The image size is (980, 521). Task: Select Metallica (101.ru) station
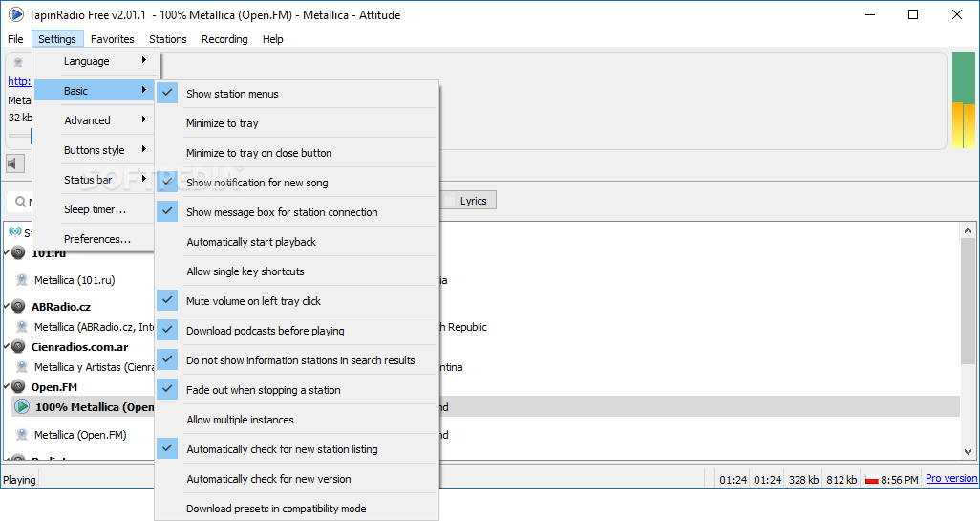(75, 279)
